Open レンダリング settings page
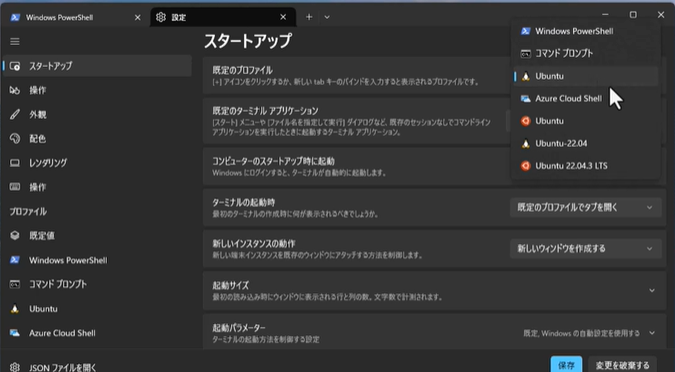This screenshot has width=675, height=372. click(x=97, y=163)
